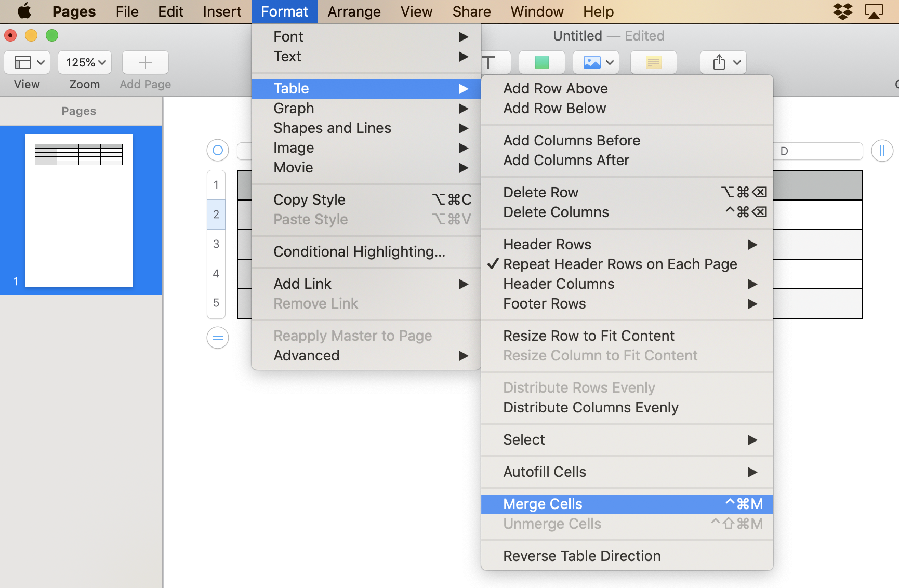Expand the Text submenu
The image size is (899, 588).
click(366, 56)
